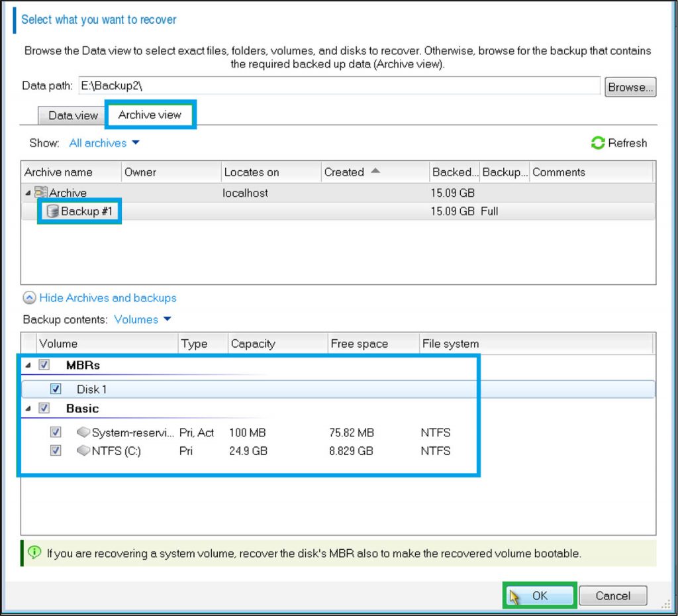Click the green Refresh icon
Screen dimensions: 678x616
tap(598, 143)
